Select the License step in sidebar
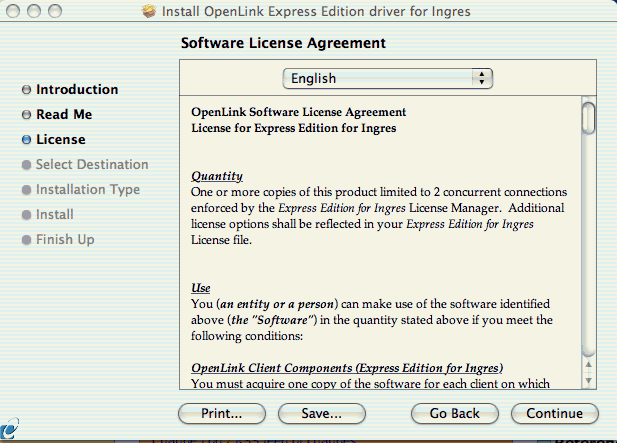Image resolution: width=617 pixels, height=443 pixels. 61,140
